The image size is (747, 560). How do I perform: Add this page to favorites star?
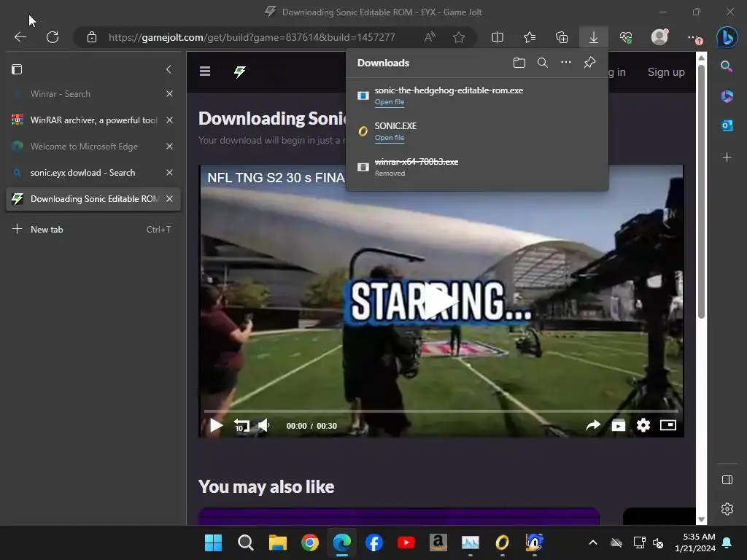pos(459,37)
